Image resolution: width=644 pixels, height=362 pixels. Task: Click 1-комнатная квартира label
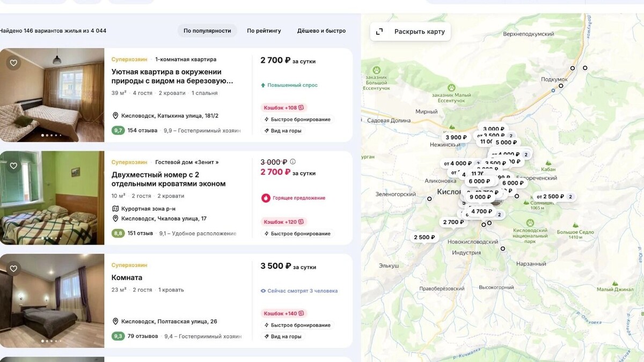tap(186, 59)
